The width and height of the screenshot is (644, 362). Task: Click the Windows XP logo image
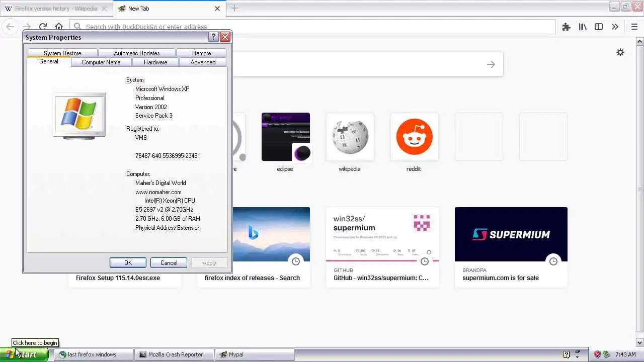pos(79,116)
